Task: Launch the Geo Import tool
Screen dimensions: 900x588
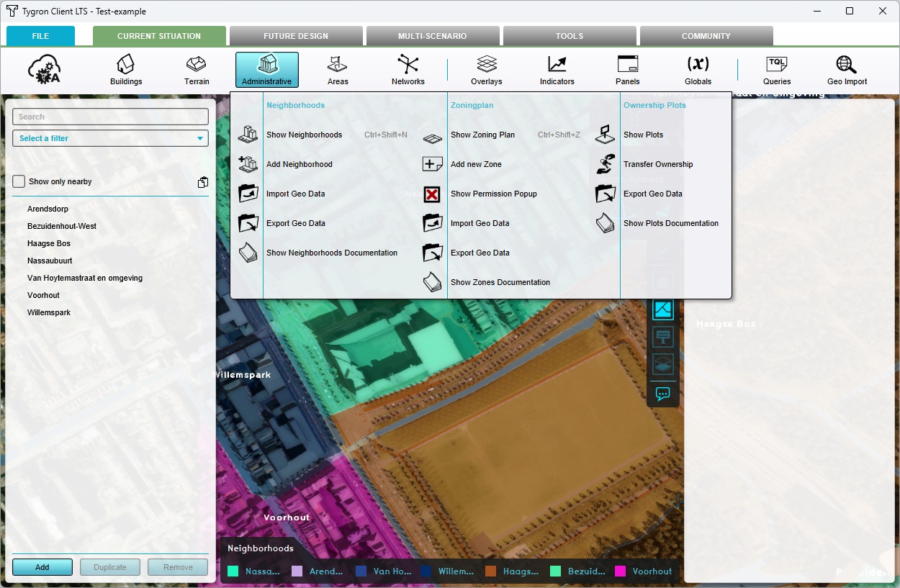Action: click(847, 70)
